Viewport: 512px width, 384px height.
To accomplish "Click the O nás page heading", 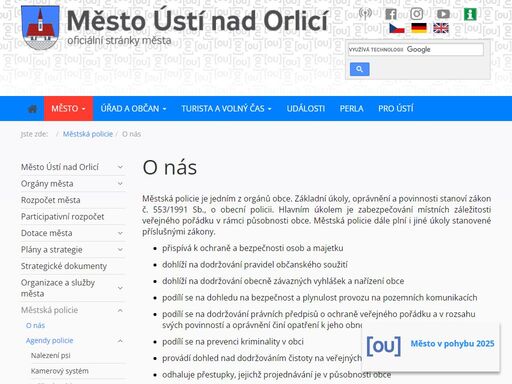I will [x=170, y=167].
